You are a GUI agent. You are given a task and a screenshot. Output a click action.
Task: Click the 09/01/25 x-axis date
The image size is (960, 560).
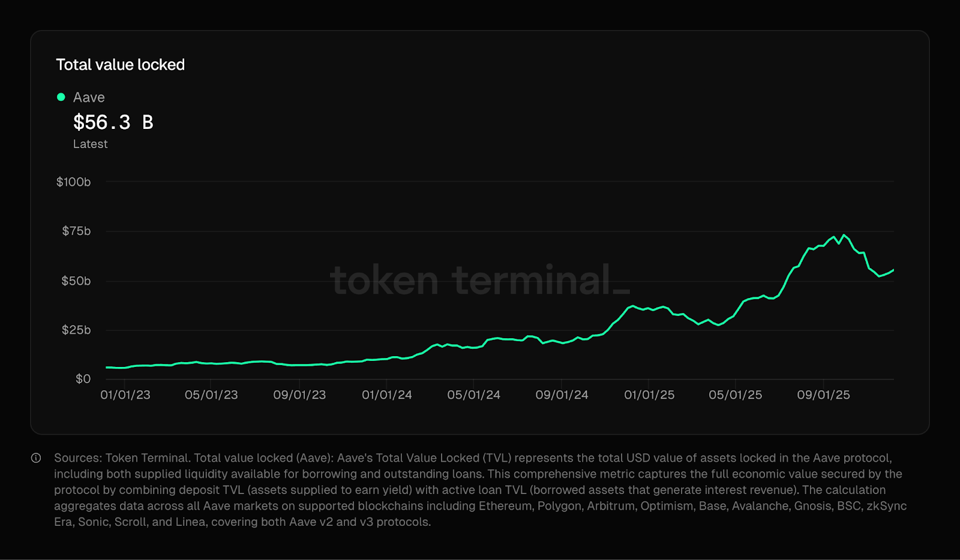point(823,395)
